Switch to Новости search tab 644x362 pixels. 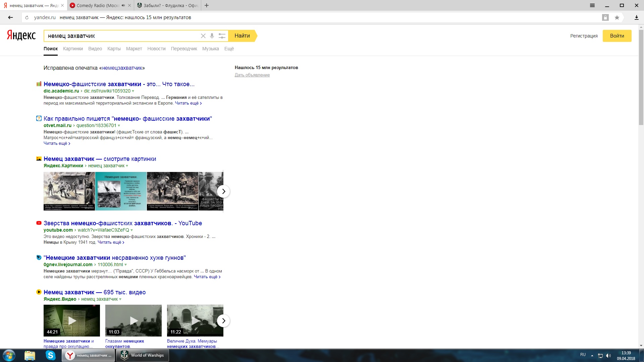[156, 49]
